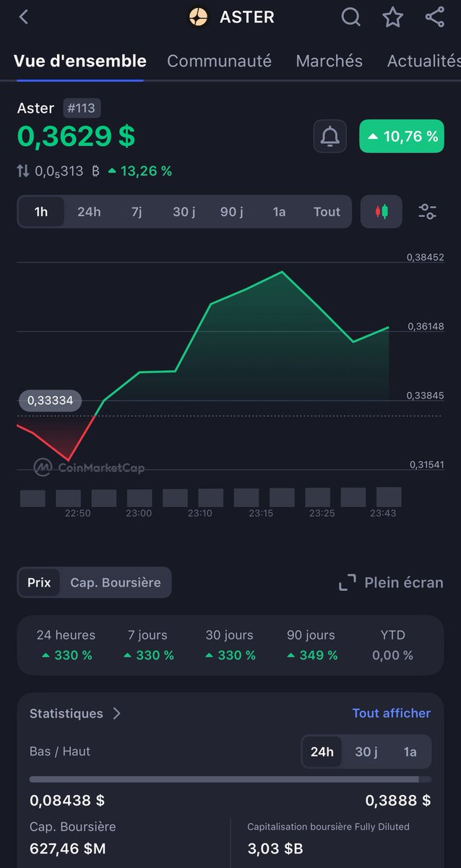The height and width of the screenshot is (868, 461).
Task: Tap the low value 0,08438 $
Action: 67,801
